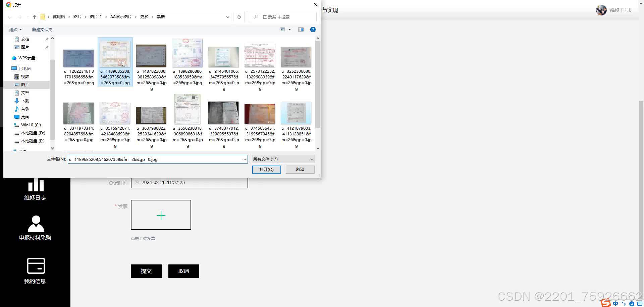Click 取消 in the file dialog
Screen dimensions: 644x307
(x=300, y=170)
